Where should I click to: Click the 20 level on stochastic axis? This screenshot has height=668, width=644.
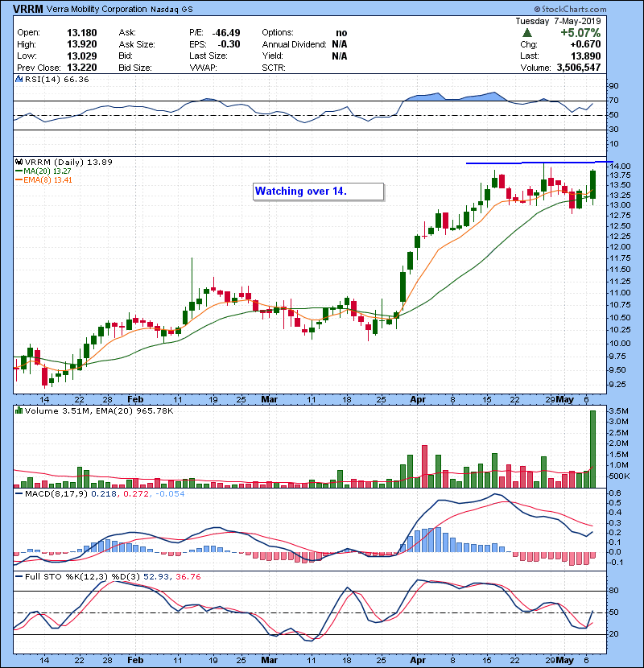(613, 634)
